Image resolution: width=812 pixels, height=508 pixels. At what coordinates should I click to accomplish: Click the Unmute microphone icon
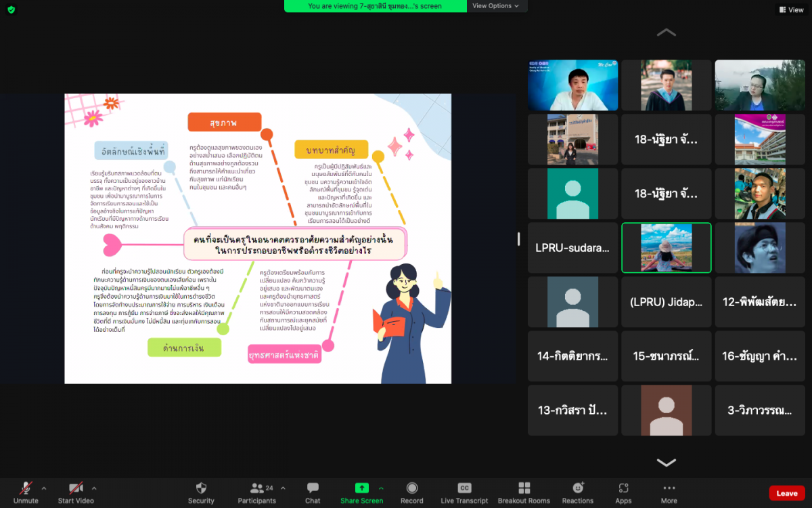26,488
